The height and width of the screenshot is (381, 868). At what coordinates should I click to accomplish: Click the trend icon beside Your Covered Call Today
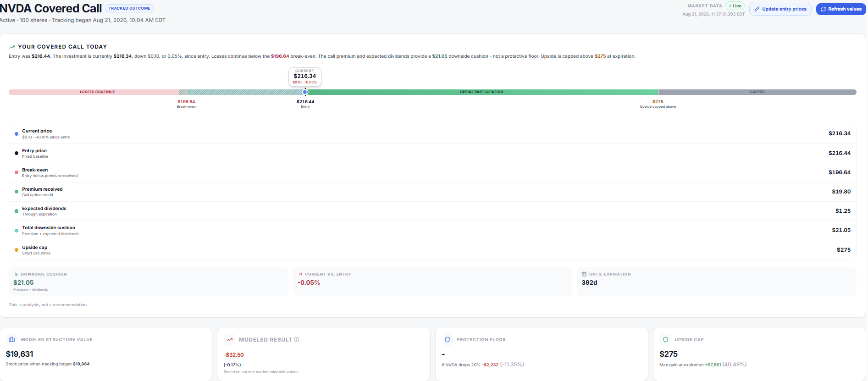tap(12, 47)
